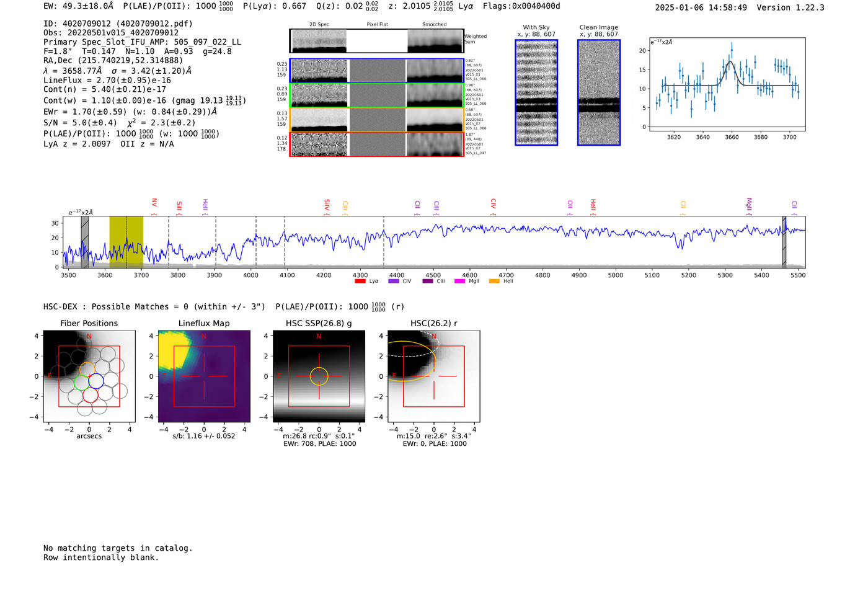Click the SiII line marker above the spectrum

click(x=179, y=207)
